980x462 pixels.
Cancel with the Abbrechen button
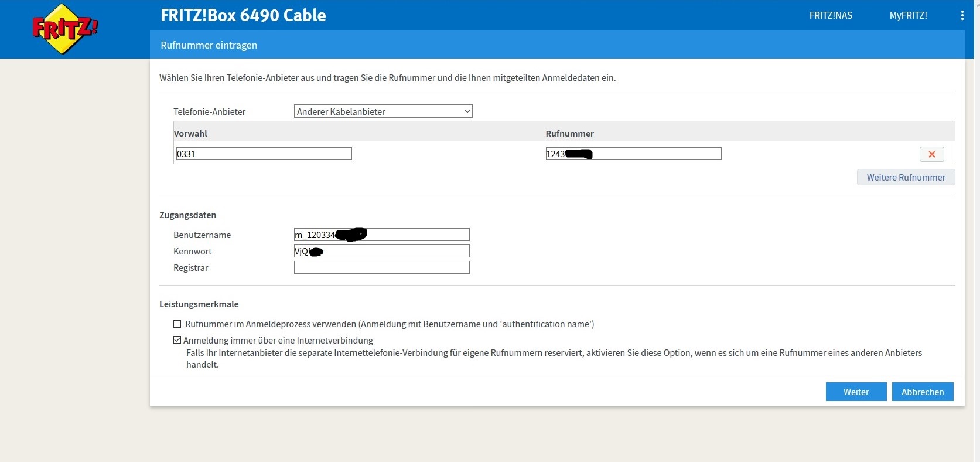[x=922, y=392]
